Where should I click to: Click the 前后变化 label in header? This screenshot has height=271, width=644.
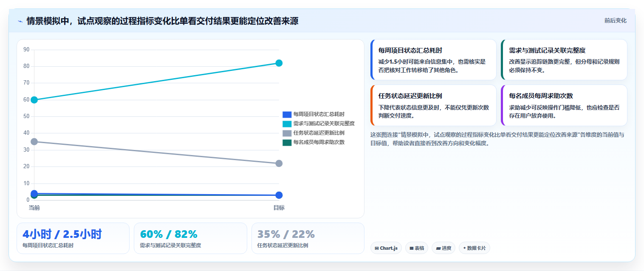[x=615, y=21]
